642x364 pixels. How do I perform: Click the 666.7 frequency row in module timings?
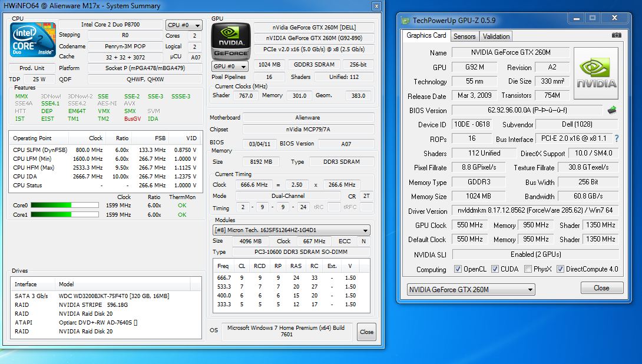click(x=291, y=277)
